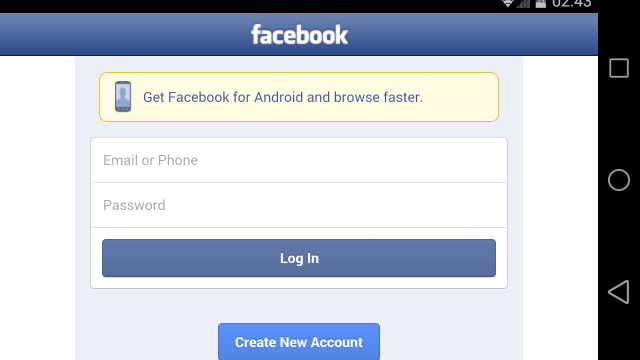Focus the Password field

[x=299, y=205]
